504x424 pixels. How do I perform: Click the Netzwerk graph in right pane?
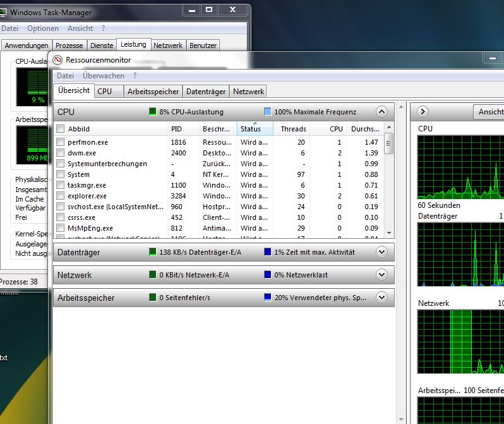460,342
